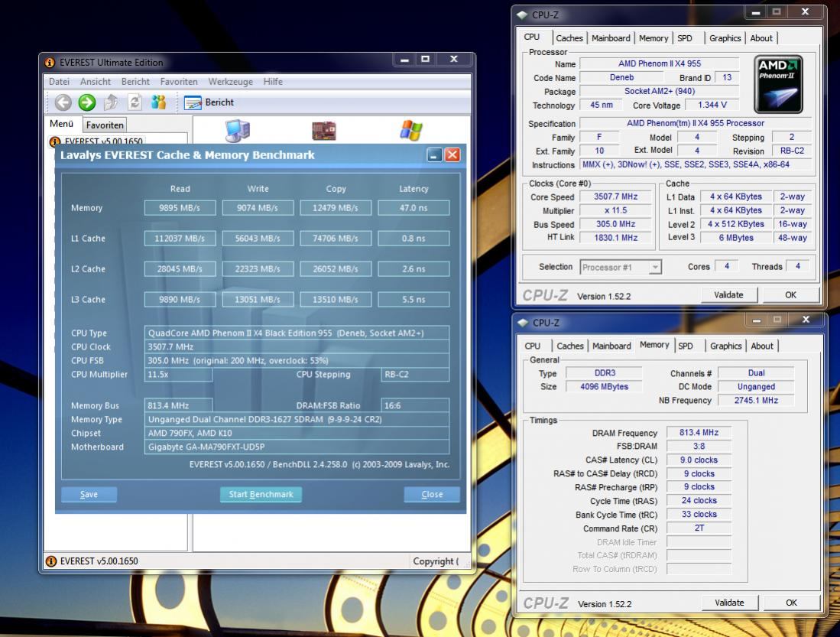The image size is (840, 637).
Task: Click the Multiplier value x 11.5
Action: pos(615,211)
